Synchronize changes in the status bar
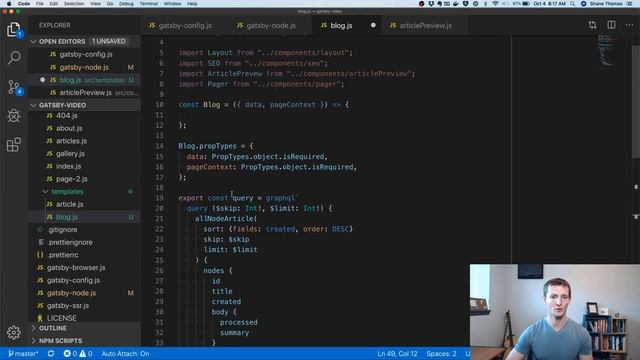The width and height of the screenshot is (640, 360). (x=51, y=353)
